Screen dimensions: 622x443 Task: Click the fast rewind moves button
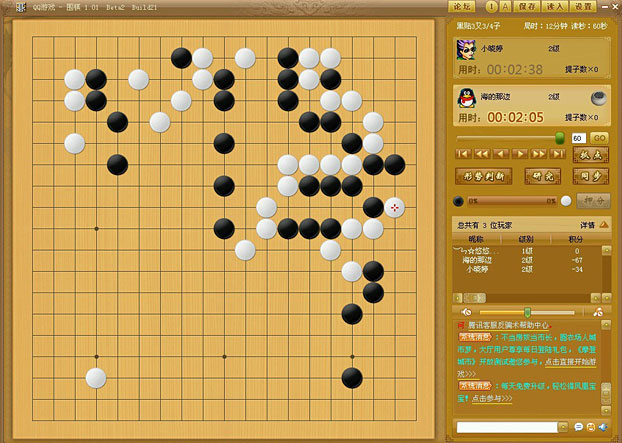coord(482,154)
